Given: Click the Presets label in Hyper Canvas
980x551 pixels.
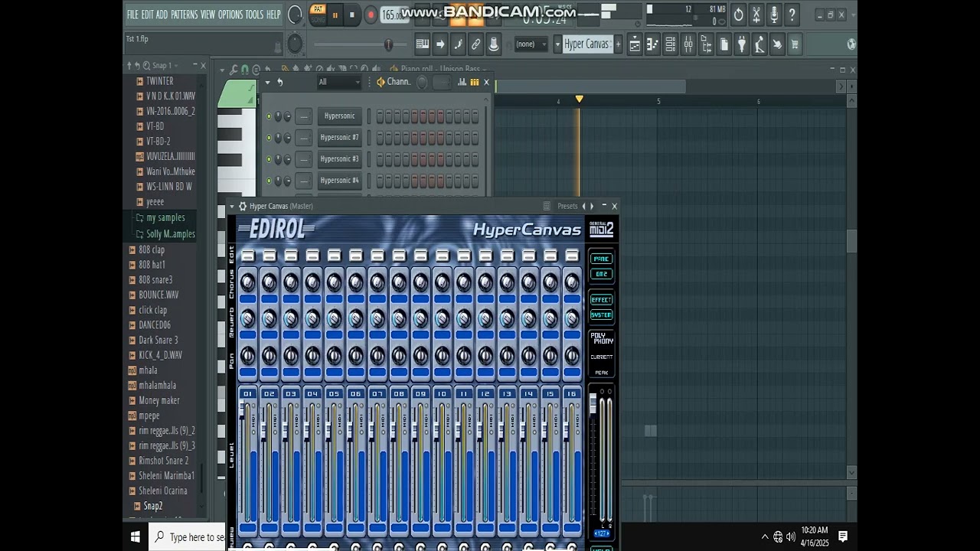Looking at the screenshot, I should (x=567, y=206).
